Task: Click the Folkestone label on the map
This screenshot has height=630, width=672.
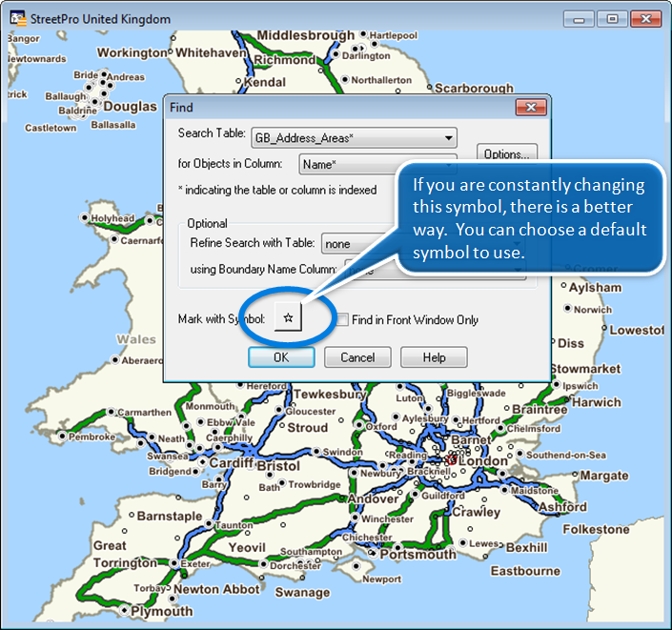Action: (x=596, y=530)
